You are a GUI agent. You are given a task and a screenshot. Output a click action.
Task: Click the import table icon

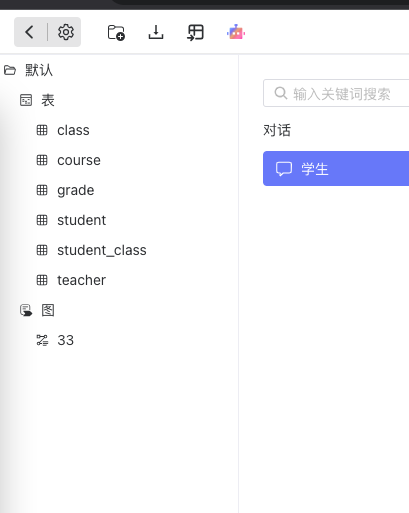tap(195, 33)
